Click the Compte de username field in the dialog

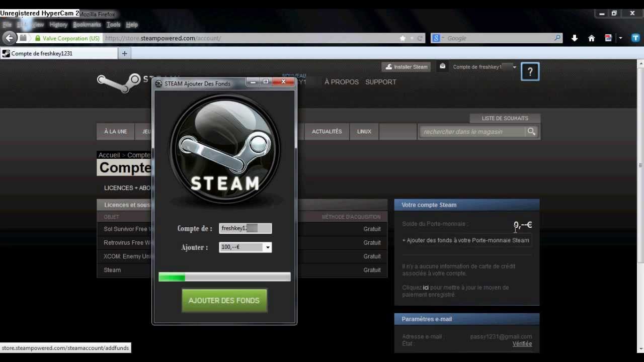click(x=246, y=228)
